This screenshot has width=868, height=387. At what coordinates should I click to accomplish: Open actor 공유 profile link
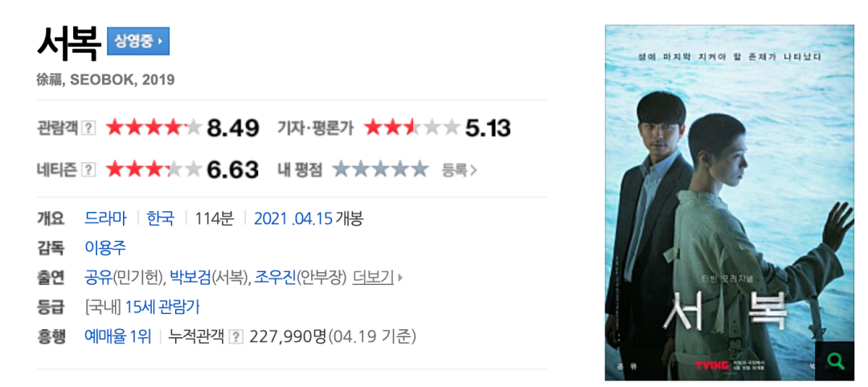(98, 277)
